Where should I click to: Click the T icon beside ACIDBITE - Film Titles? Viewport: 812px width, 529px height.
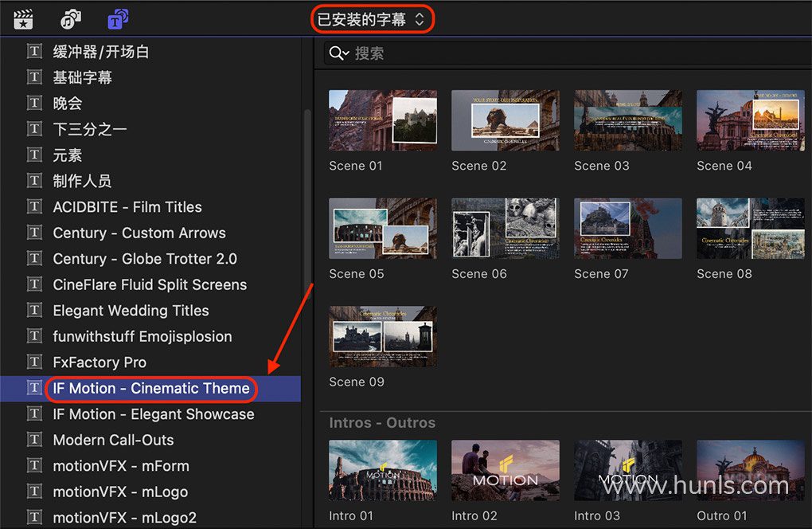34,206
